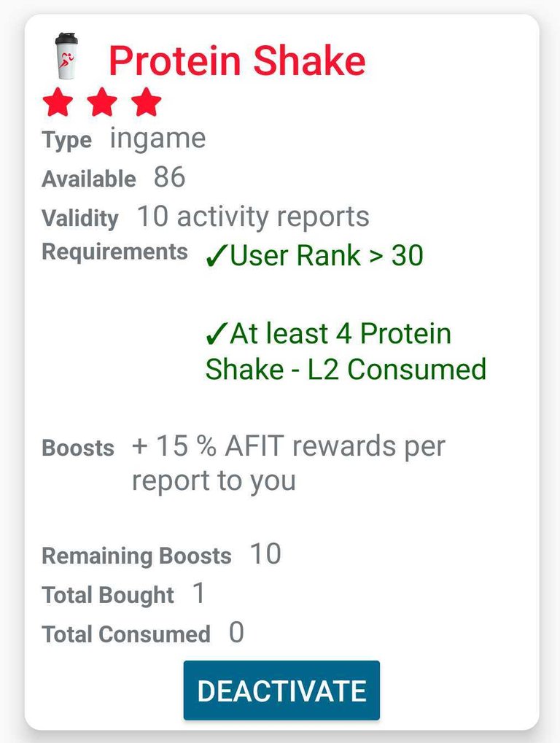This screenshot has height=743, width=560.
Task: Click the first red star rating icon
Action: pos(58,102)
